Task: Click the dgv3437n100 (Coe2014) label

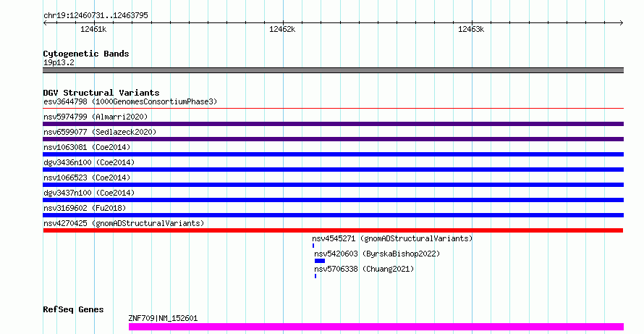Action: pos(89,193)
